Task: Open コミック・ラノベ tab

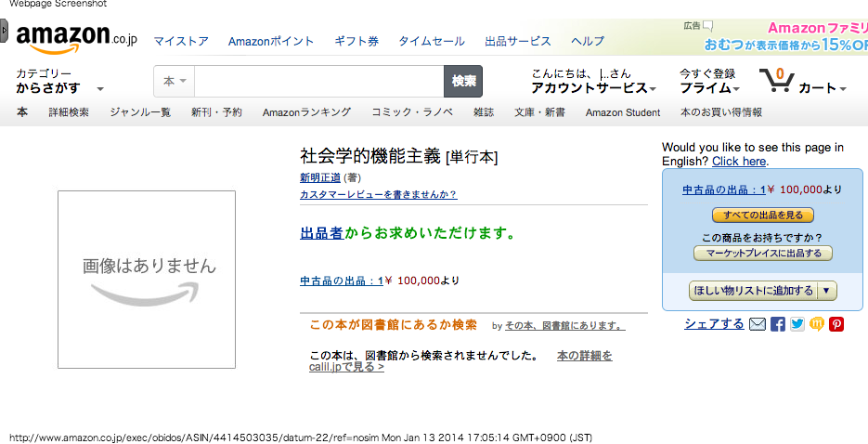Action: tap(412, 112)
